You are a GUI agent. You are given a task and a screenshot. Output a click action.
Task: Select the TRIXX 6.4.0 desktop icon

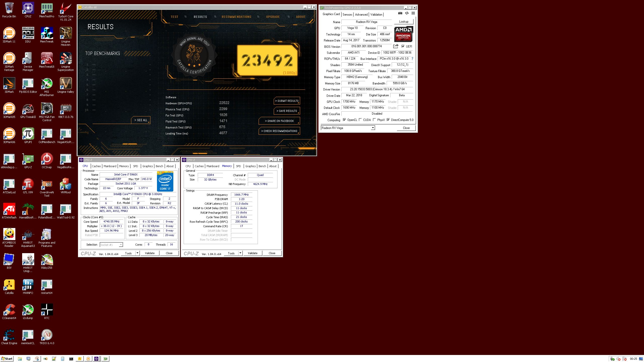pos(47,337)
